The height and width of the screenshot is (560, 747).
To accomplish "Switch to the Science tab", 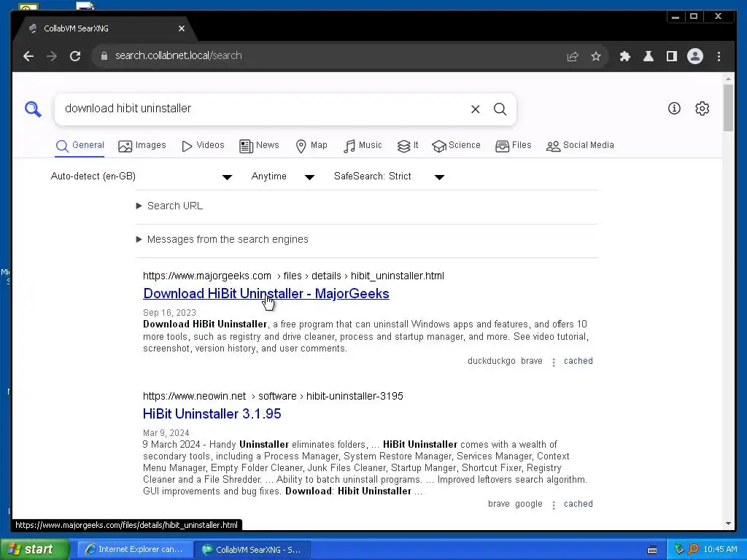I will click(456, 146).
